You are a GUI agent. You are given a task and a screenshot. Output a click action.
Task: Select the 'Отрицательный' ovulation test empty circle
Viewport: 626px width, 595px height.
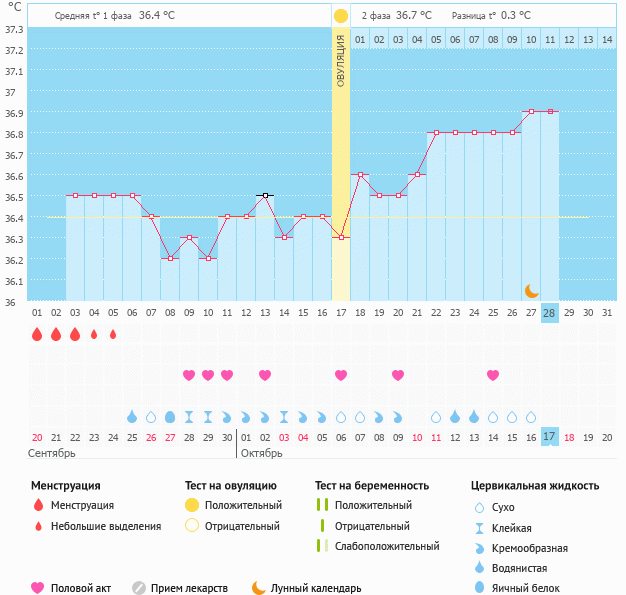click(x=193, y=526)
